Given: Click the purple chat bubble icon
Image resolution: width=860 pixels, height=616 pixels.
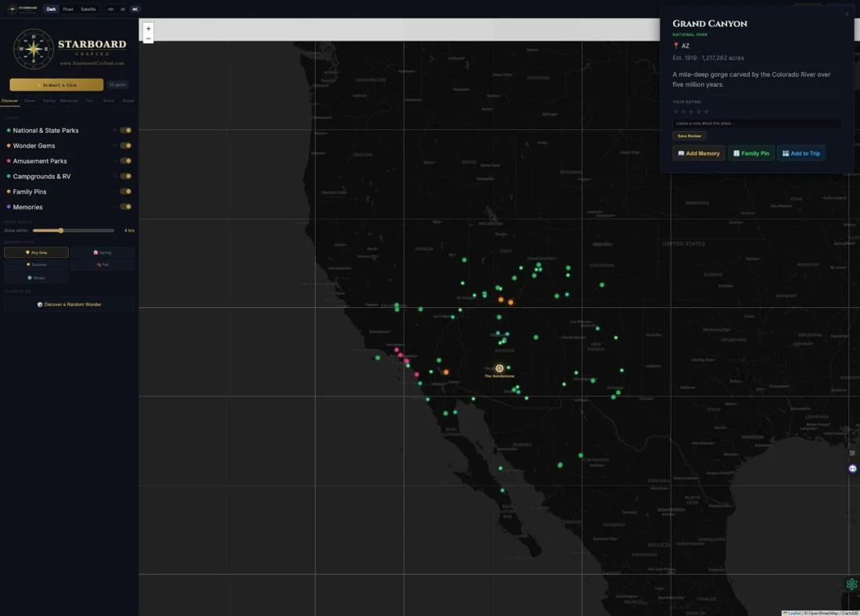Looking at the screenshot, I should click(x=852, y=468).
